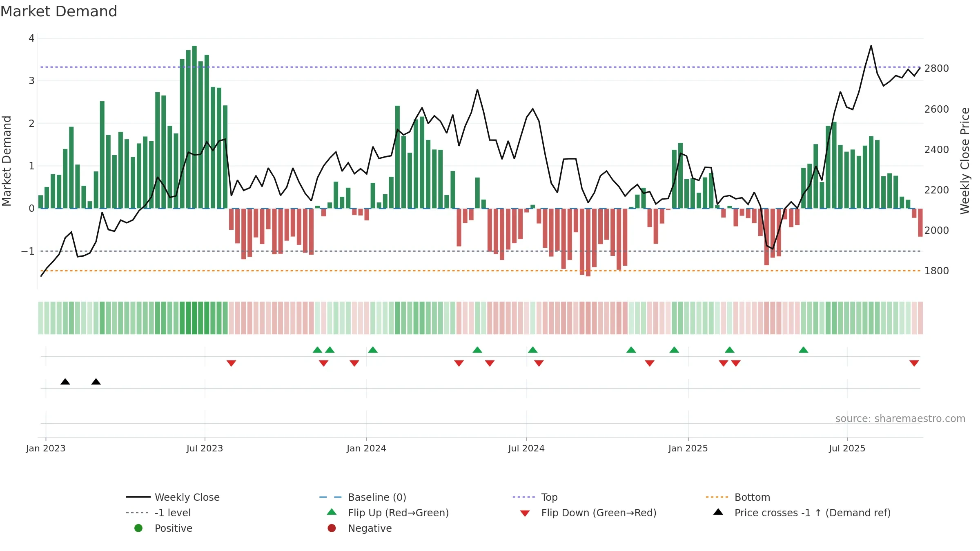Click the solid black Weekly Close legend line

pyautogui.click(x=138, y=497)
